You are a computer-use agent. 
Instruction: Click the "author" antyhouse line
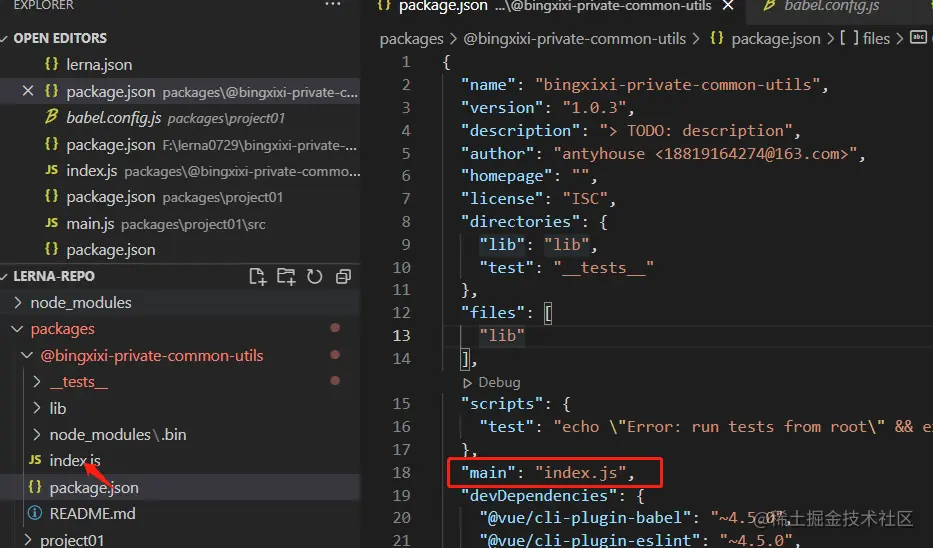663,154
